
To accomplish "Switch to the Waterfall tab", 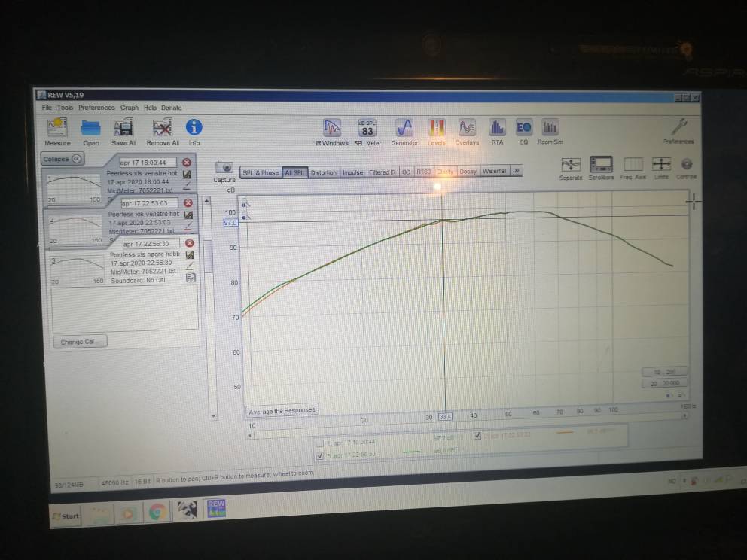I will [x=494, y=170].
